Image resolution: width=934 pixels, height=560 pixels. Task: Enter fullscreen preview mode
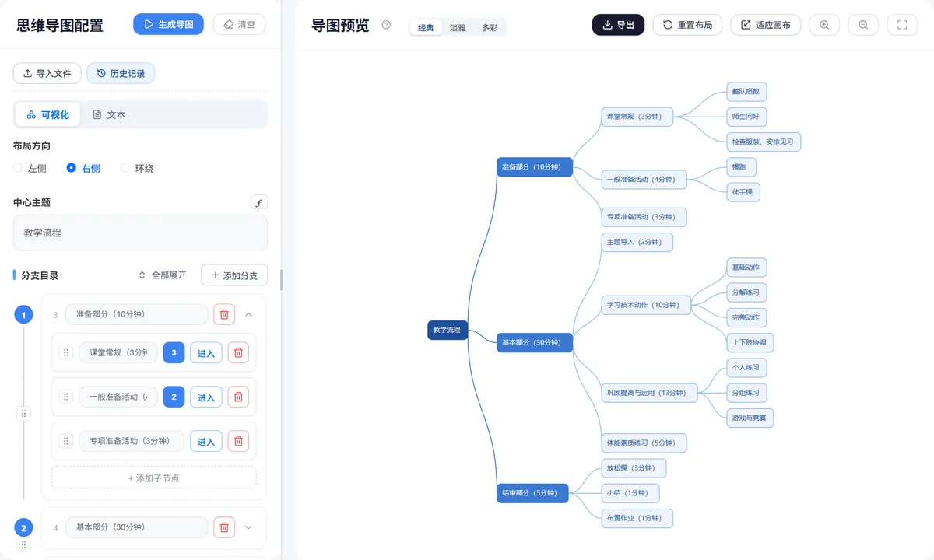pos(902,25)
